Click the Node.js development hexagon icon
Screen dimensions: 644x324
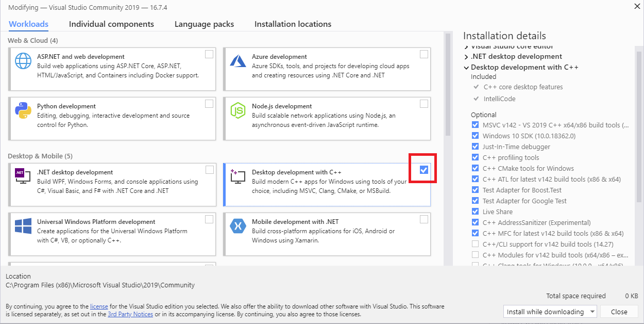point(238,111)
